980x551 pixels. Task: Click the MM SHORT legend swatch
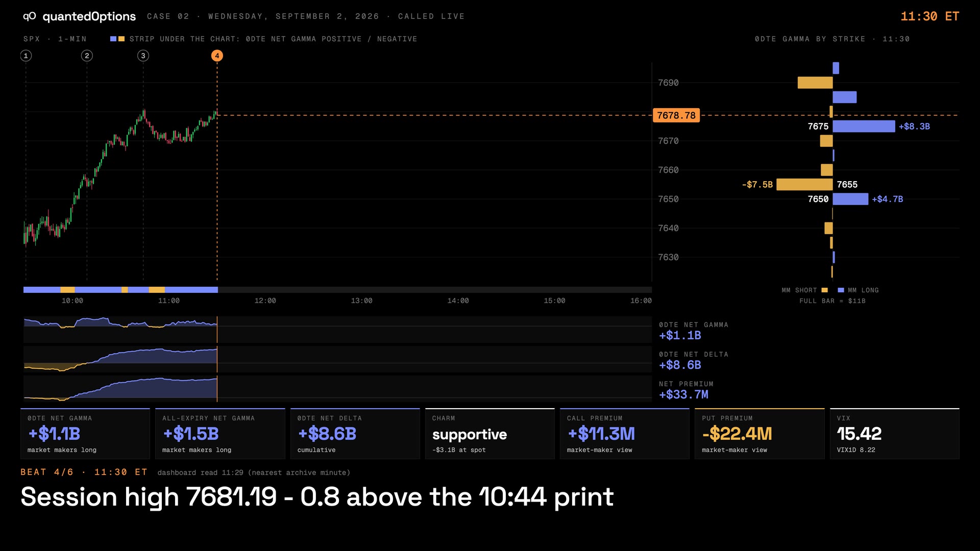pos(825,290)
